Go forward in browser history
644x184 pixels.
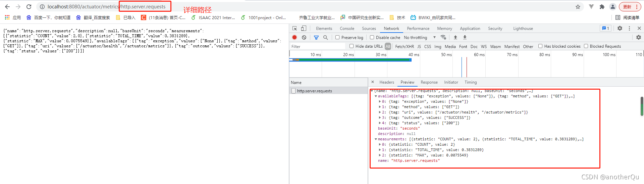pyautogui.click(x=18, y=7)
